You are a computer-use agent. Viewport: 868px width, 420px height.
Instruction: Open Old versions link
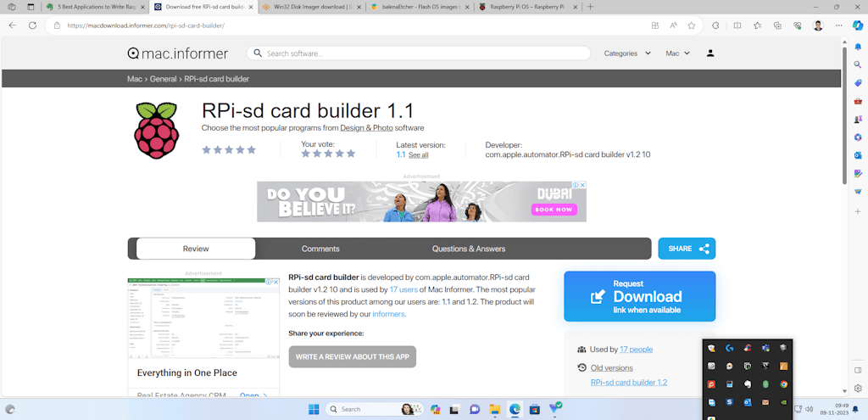[x=612, y=368]
